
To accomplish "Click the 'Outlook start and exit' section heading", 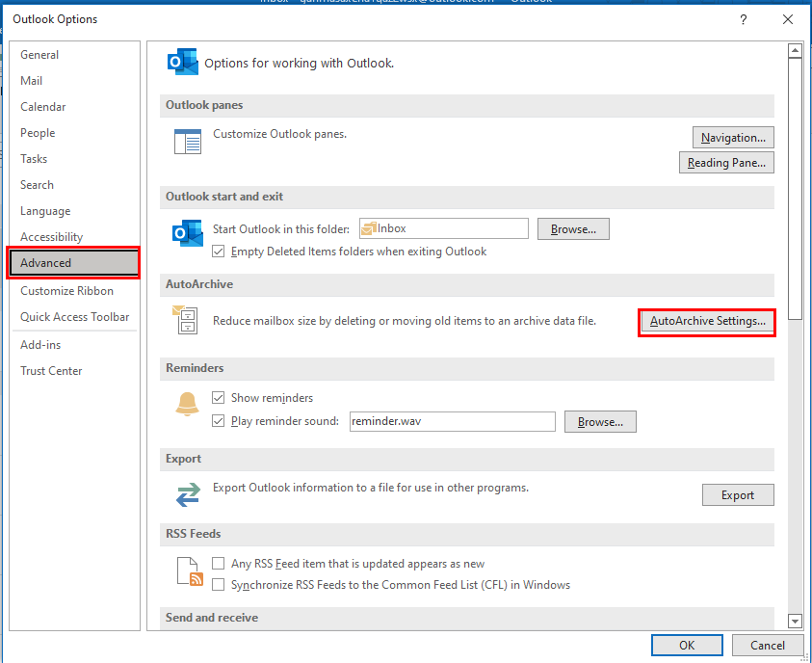I will click(x=223, y=197).
